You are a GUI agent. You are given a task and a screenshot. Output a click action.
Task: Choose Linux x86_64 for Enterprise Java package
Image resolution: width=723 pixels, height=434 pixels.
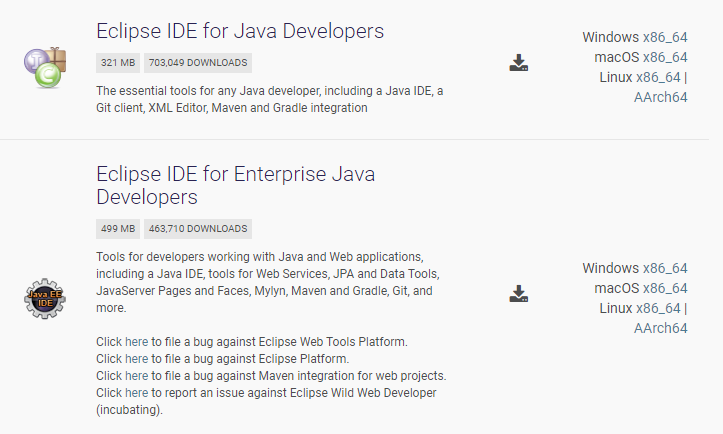(658, 308)
